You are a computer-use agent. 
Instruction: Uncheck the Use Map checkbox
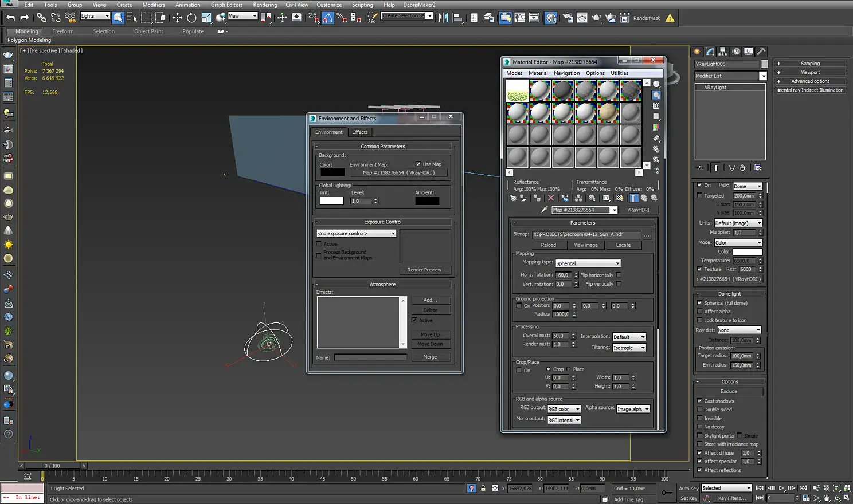coord(418,164)
